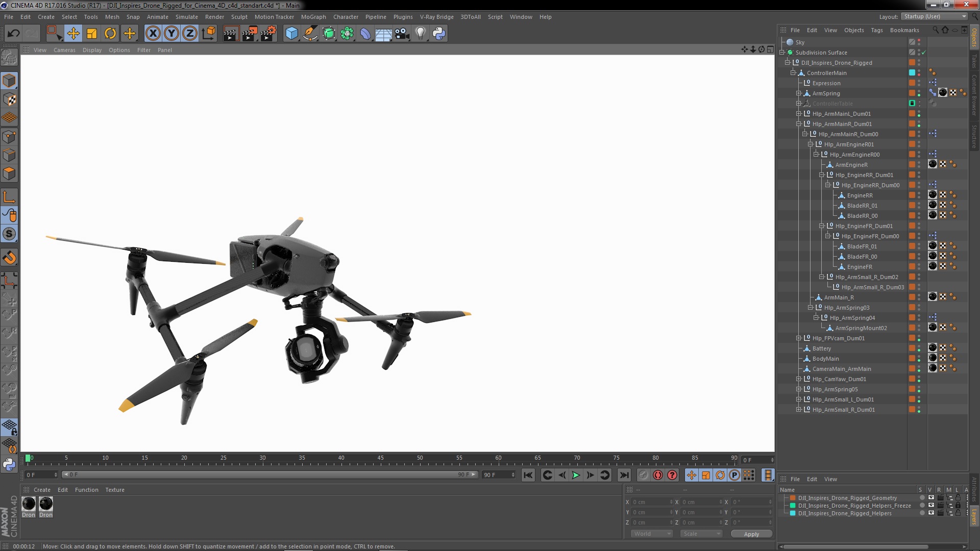Click frame 45 on the timeline ruler
Viewport: 980px width, 551px height.
point(380,458)
